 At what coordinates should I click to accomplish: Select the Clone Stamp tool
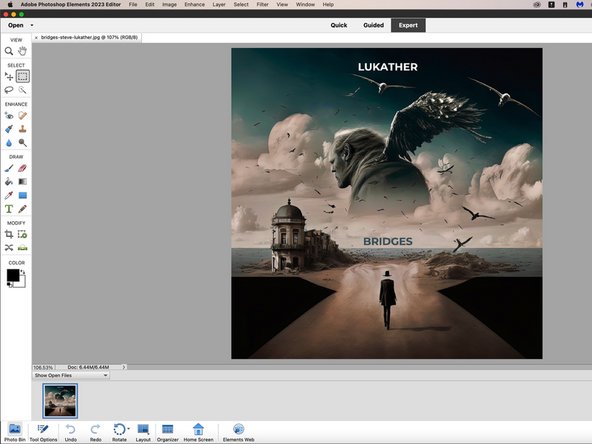(x=23, y=129)
